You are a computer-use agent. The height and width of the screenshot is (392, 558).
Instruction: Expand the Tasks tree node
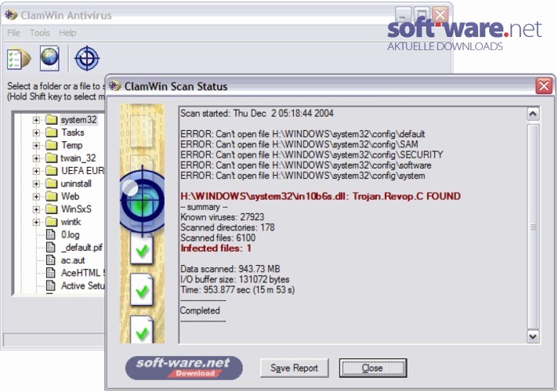pos(36,132)
